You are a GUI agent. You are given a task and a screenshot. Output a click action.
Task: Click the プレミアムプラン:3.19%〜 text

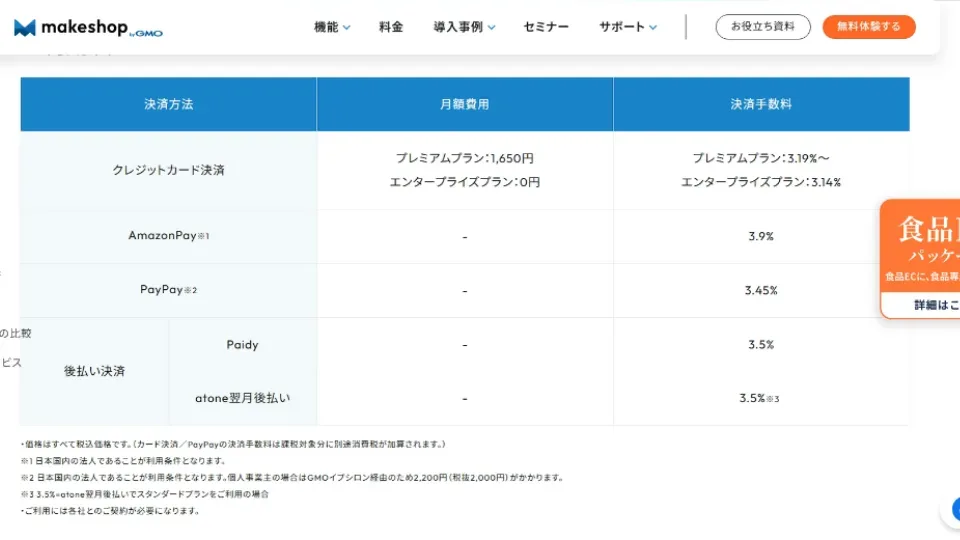(x=761, y=158)
